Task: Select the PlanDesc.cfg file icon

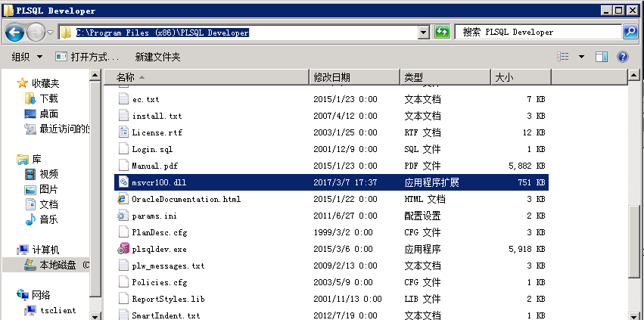Action: (123, 232)
